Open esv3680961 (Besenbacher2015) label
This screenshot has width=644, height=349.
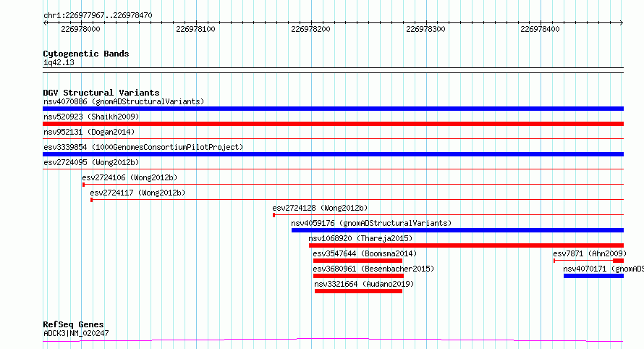[x=373, y=269]
